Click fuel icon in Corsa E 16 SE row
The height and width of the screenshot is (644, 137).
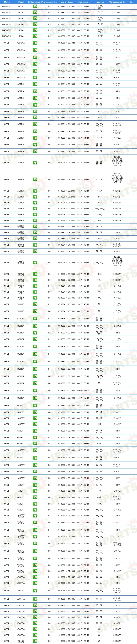coord(35,390)
